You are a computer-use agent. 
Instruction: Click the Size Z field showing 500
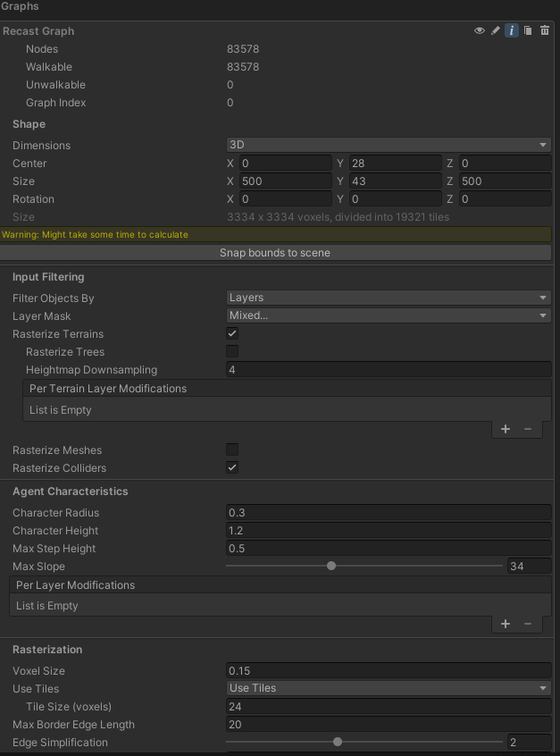point(505,181)
